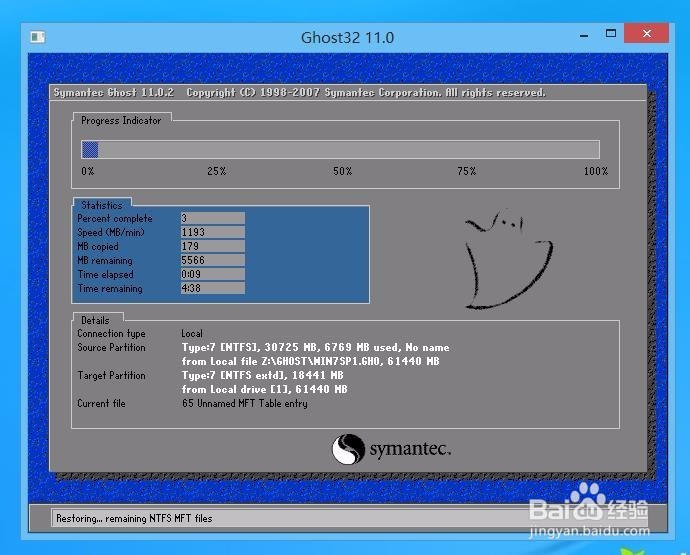Click the source Type:7 [NTFS] 30725 MB line
690x555 pixels.
point(316,348)
